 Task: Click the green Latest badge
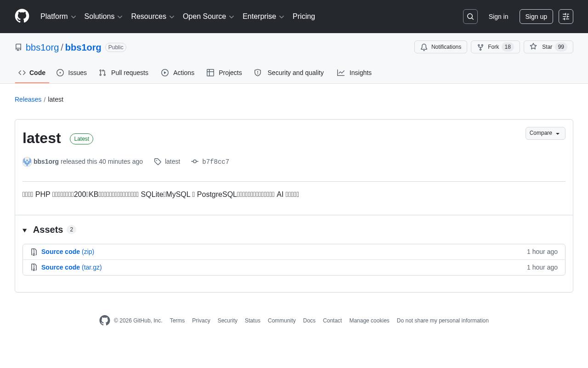82,139
